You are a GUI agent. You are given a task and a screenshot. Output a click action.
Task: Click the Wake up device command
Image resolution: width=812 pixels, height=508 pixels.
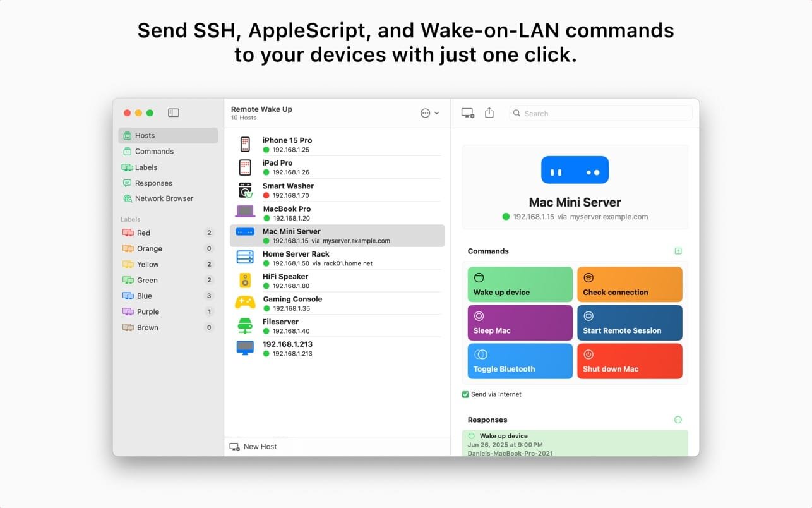[x=520, y=284]
